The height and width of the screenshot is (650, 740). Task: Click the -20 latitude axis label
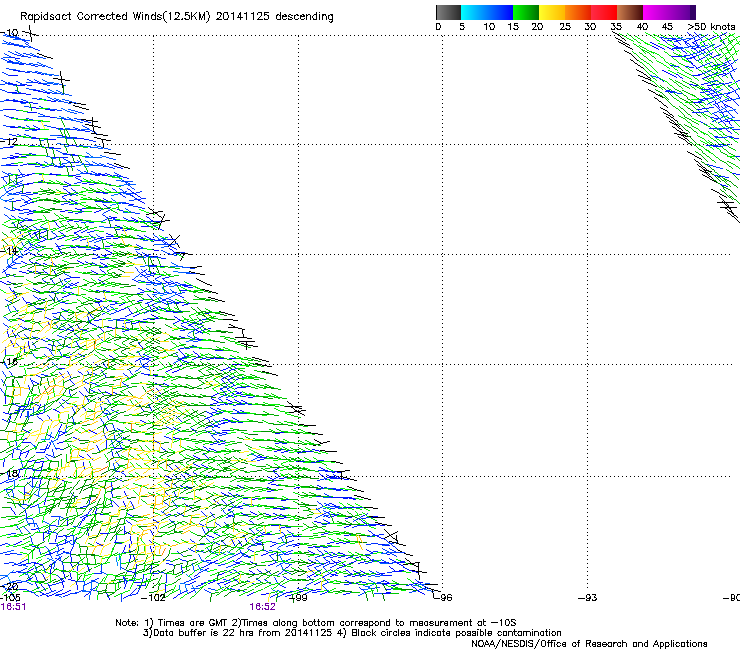point(9,587)
